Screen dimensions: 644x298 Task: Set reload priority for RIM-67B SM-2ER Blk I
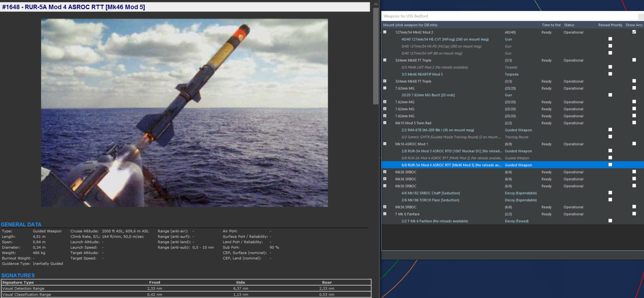coord(610,130)
